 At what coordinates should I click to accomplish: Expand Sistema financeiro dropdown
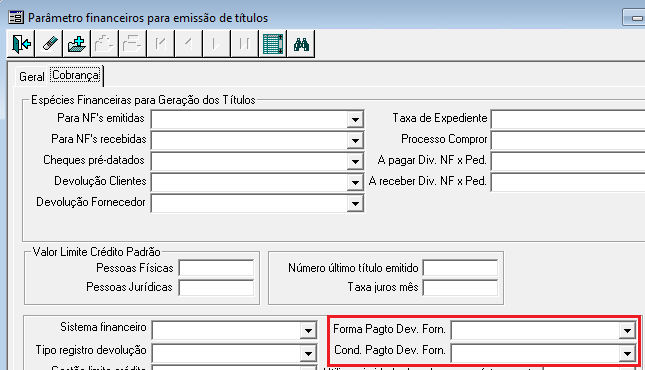pos(308,330)
